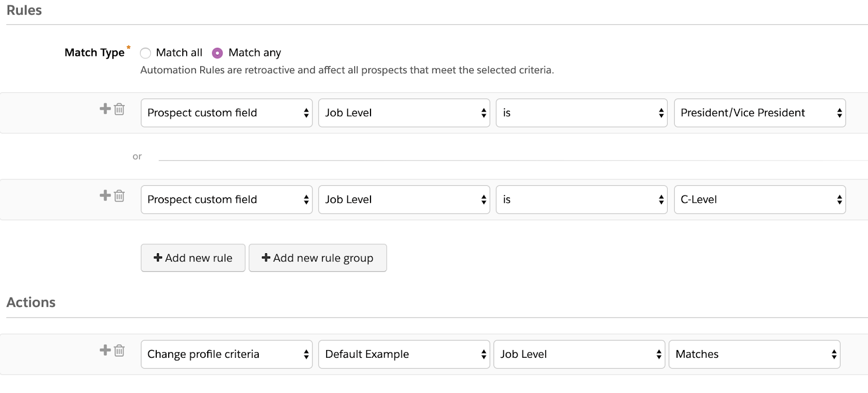Viewport: 868px width, 393px height.
Task: Open the Matches dropdown in Actions
Action: [754, 354]
